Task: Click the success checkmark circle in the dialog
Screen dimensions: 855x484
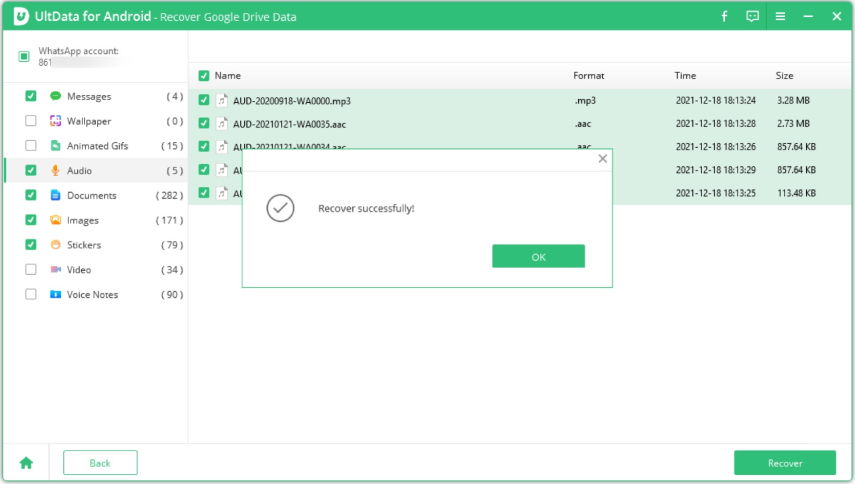Action: point(280,208)
